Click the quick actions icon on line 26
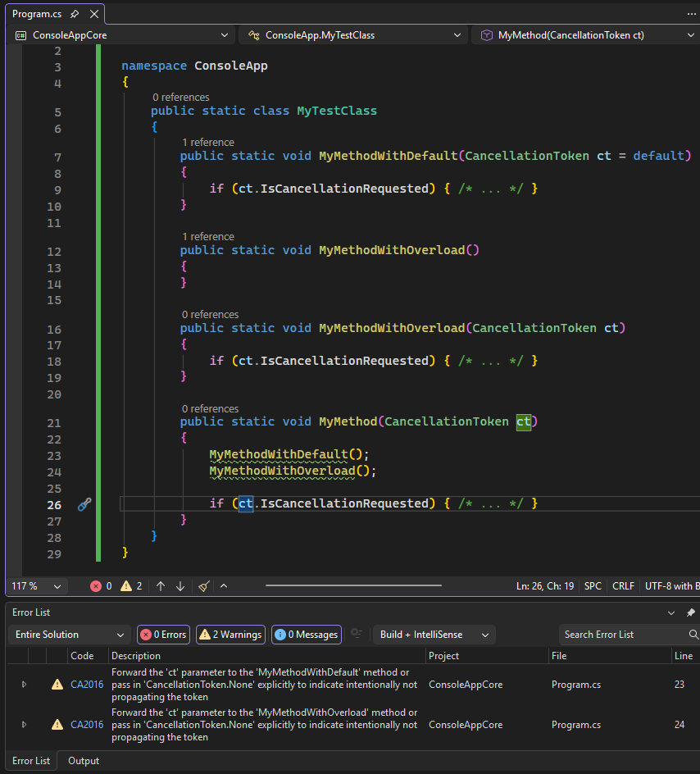The height and width of the screenshot is (774, 700). 84,504
